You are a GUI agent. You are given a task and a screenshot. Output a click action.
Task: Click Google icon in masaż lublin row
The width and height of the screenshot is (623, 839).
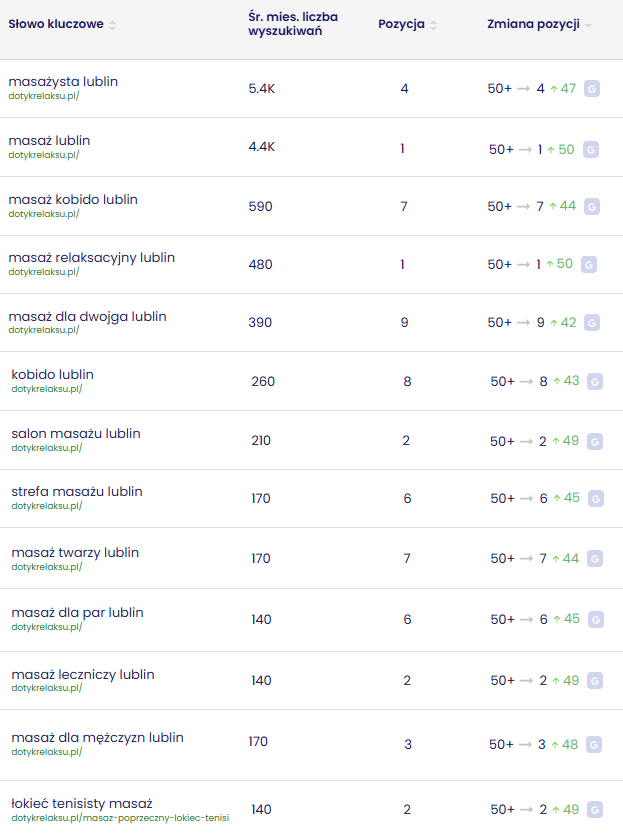point(591,149)
